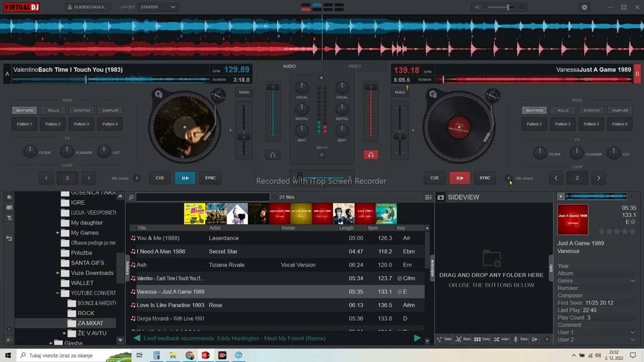Click the font size A icon
Viewport: 644px width, 362px height.
(x=9, y=340)
